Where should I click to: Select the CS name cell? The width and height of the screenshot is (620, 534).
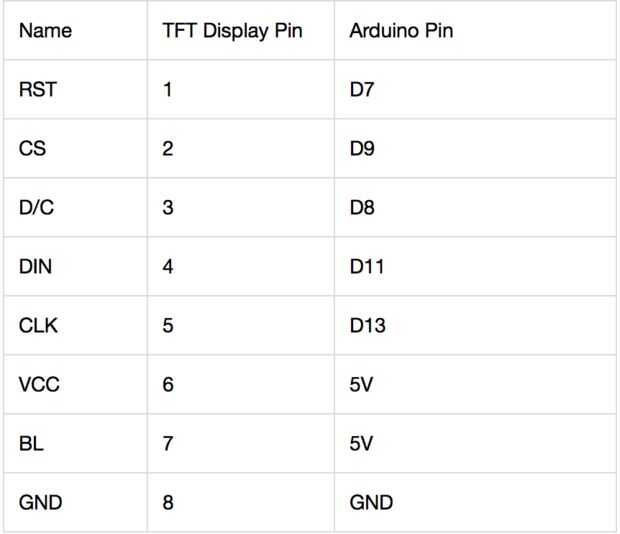point(32,149)
